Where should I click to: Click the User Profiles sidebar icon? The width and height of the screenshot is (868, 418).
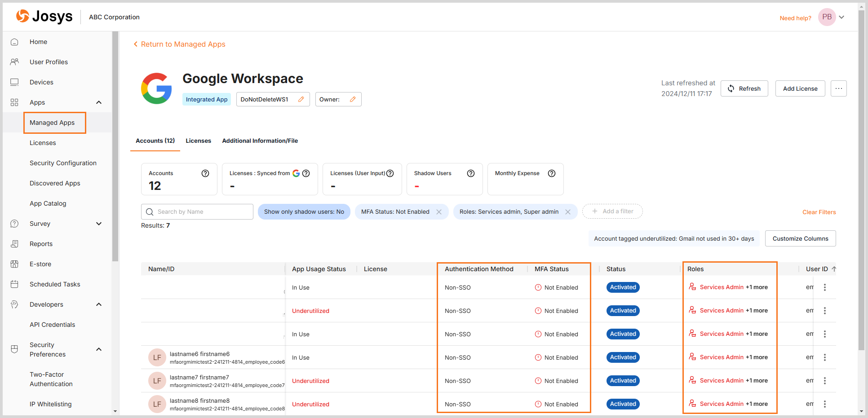pos(14,62)
